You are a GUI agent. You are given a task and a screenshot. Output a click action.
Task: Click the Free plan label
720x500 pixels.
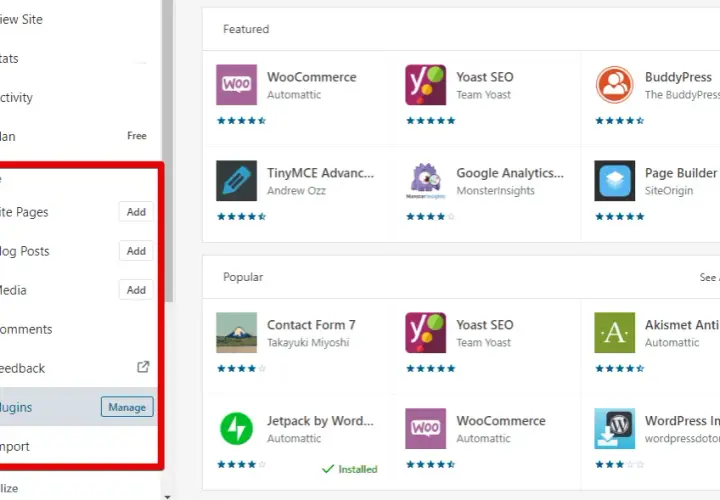click(137, 136)
